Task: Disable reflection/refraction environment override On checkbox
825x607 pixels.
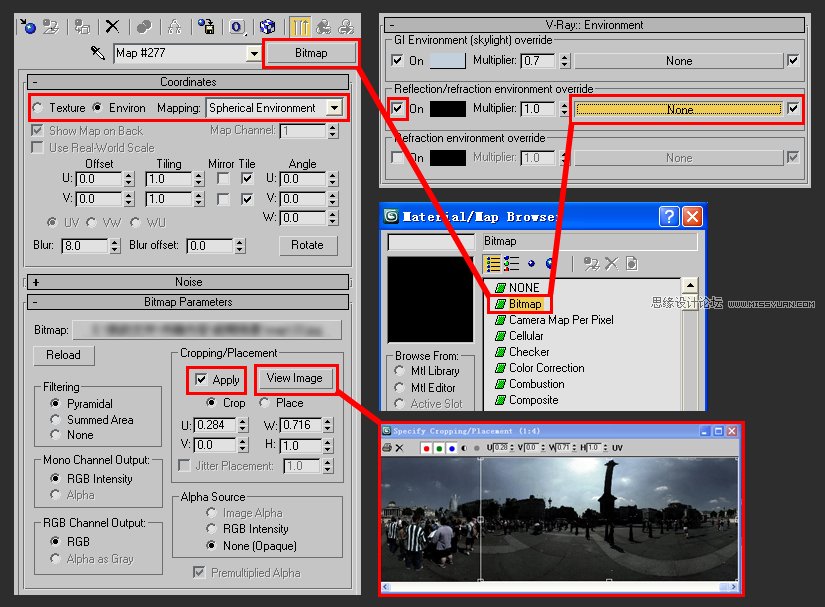Action: pos(397,108)
